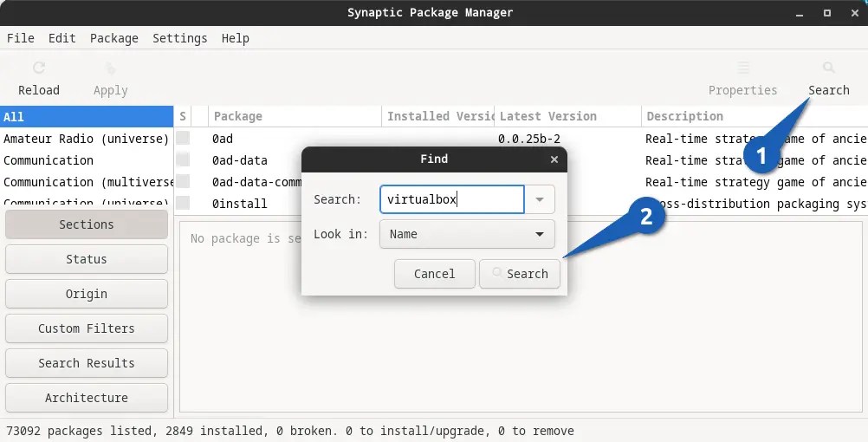Click the Search button in Find dialog

click(519, 274)
